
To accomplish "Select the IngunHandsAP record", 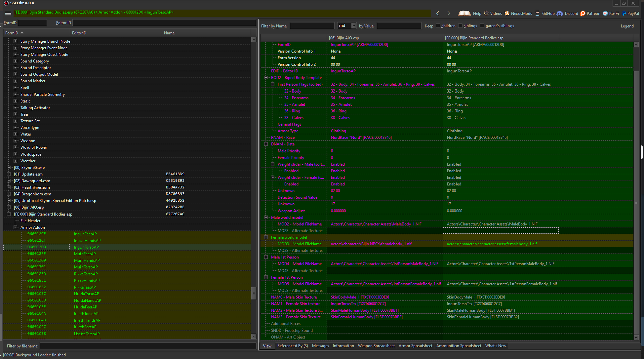I will 87,241.
